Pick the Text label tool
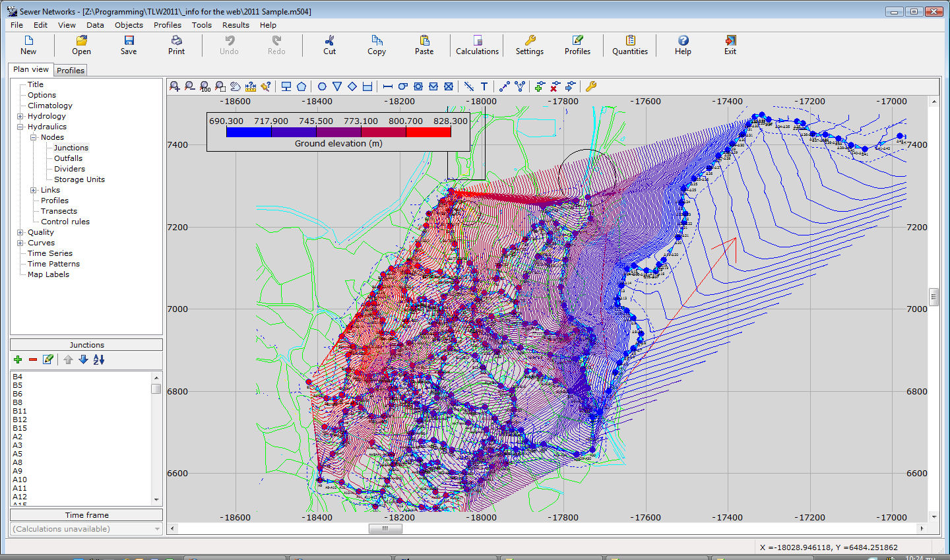The width and height of the screenshot is (950, 560). [x=484, y=86]
